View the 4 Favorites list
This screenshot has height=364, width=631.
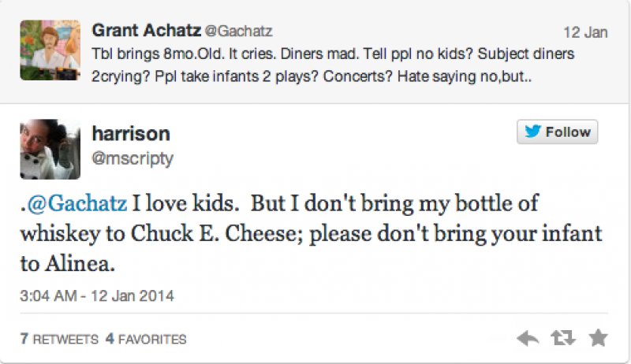click(146, 340)
